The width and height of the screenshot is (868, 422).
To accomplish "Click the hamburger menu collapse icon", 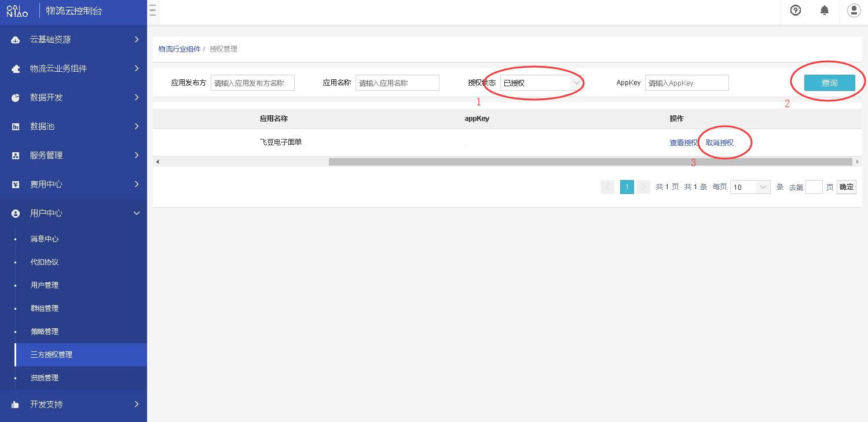I will coord(152,10).
